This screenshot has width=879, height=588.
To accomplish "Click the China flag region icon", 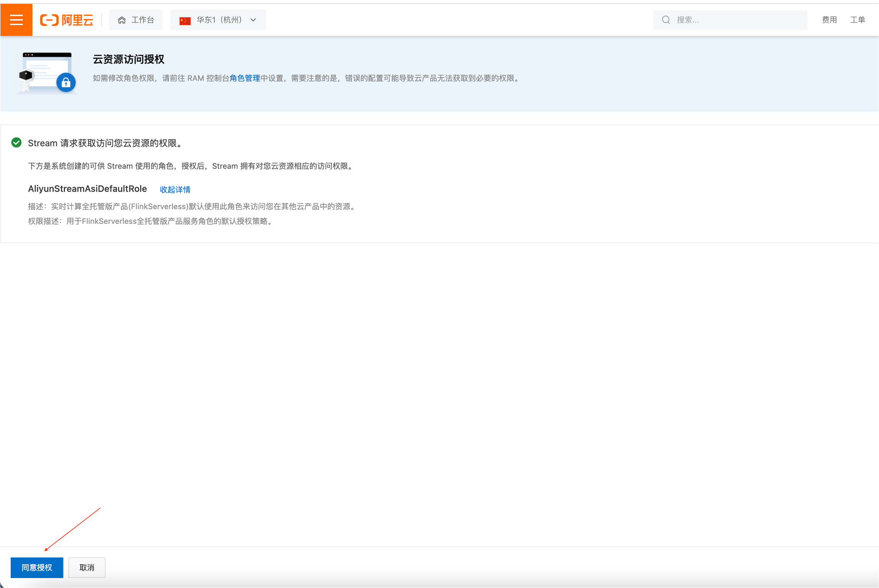I will tap(185, 20).
